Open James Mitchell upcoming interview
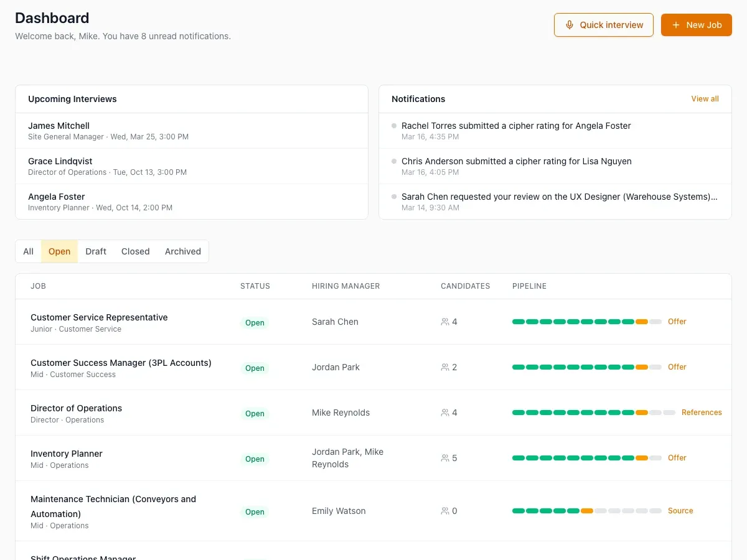 click(x=192, y=131)
